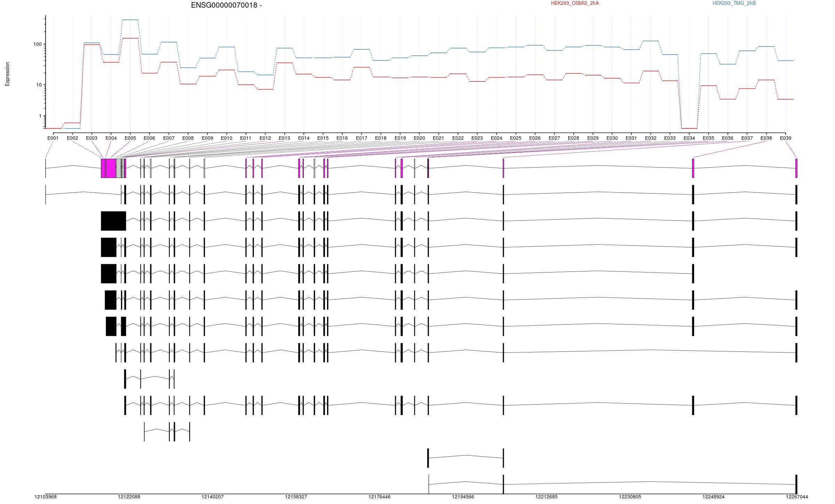Click exon bin label E022

point(458,138)
